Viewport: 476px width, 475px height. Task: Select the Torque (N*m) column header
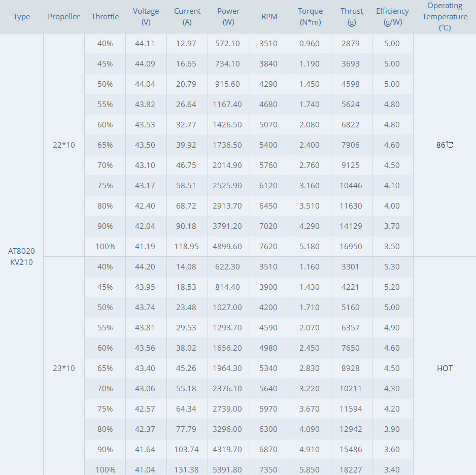(x=310, y=17)
